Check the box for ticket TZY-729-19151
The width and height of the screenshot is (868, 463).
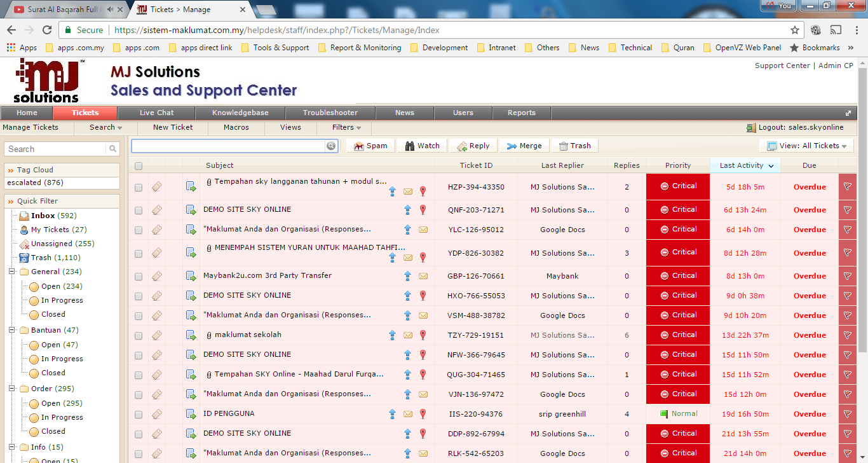pos(139,336)
